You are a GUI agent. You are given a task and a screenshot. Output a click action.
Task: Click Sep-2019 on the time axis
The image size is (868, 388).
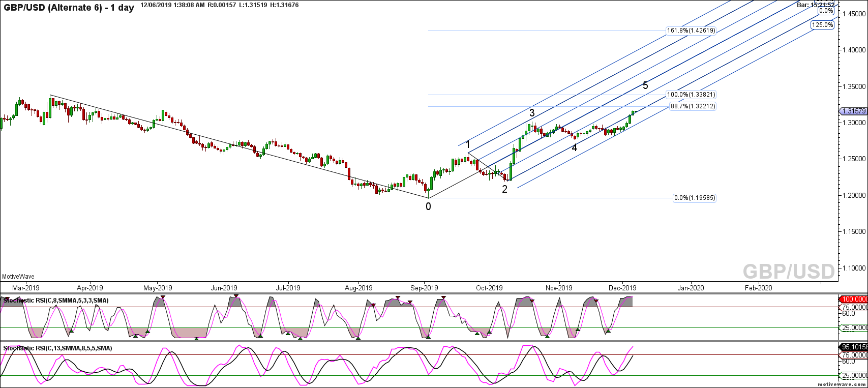pos(425,287)
